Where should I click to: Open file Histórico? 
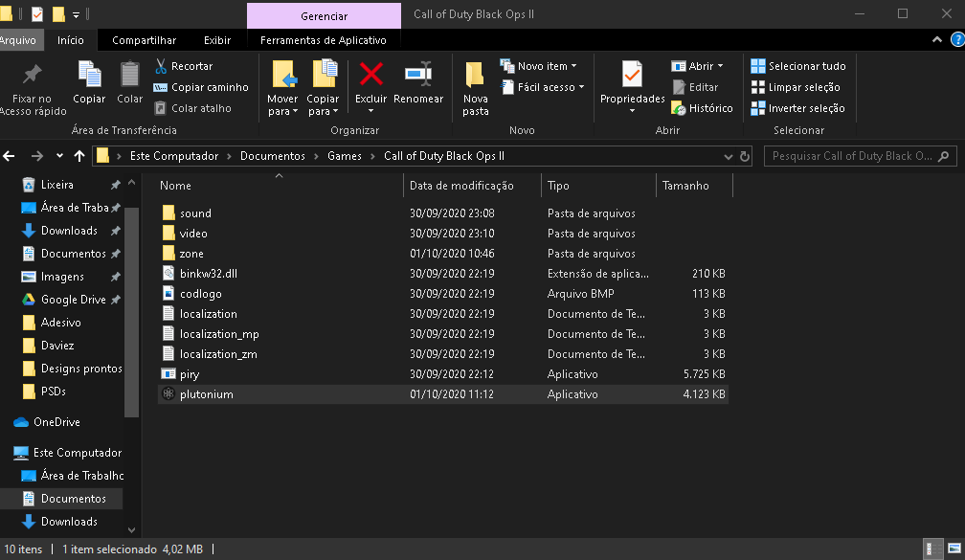tap(703, 108)
